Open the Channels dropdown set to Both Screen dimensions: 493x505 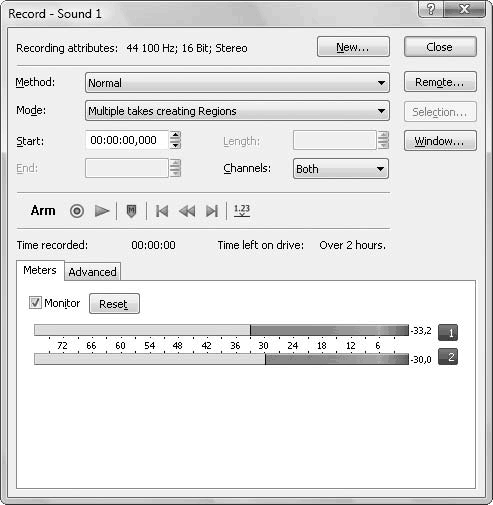coord(341,169)
